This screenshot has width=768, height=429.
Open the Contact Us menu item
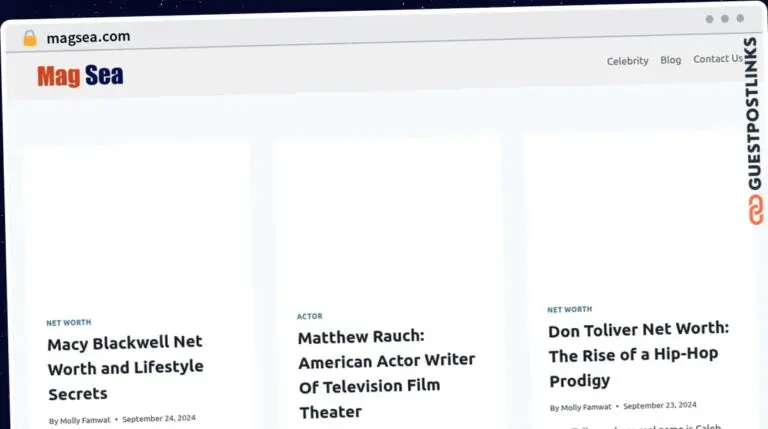click(x=718, y=59)
